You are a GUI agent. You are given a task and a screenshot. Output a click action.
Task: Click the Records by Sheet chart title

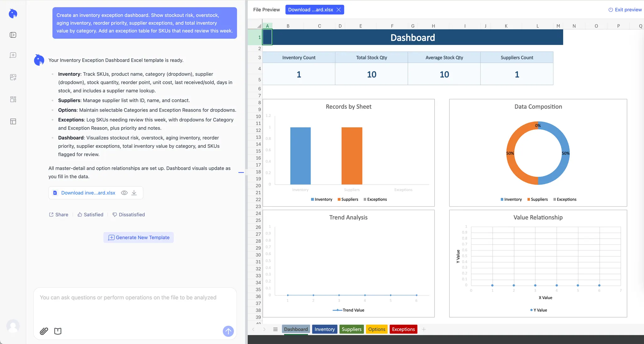(x=348, y=107)
